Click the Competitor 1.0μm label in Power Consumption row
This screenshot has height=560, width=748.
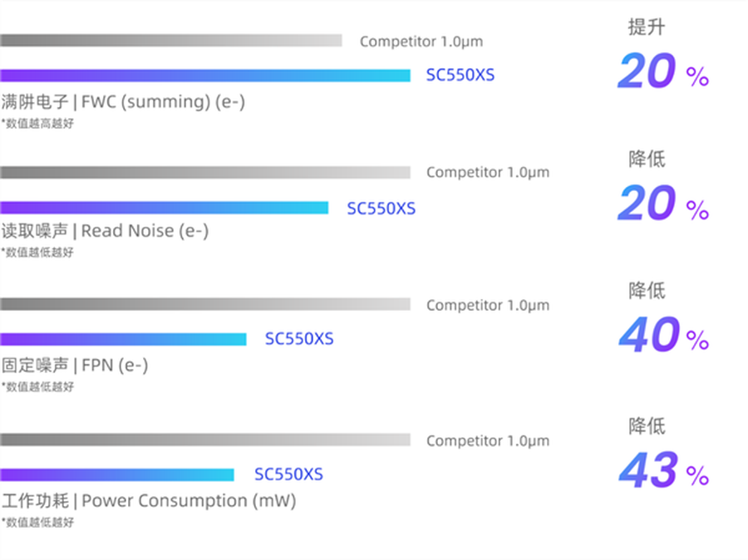coord(488,441)
